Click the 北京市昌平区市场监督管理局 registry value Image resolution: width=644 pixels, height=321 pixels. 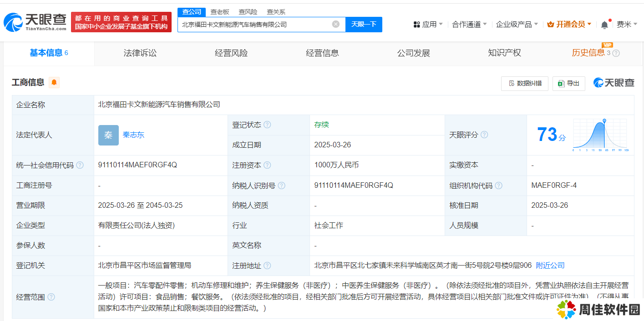coord(145,266)
